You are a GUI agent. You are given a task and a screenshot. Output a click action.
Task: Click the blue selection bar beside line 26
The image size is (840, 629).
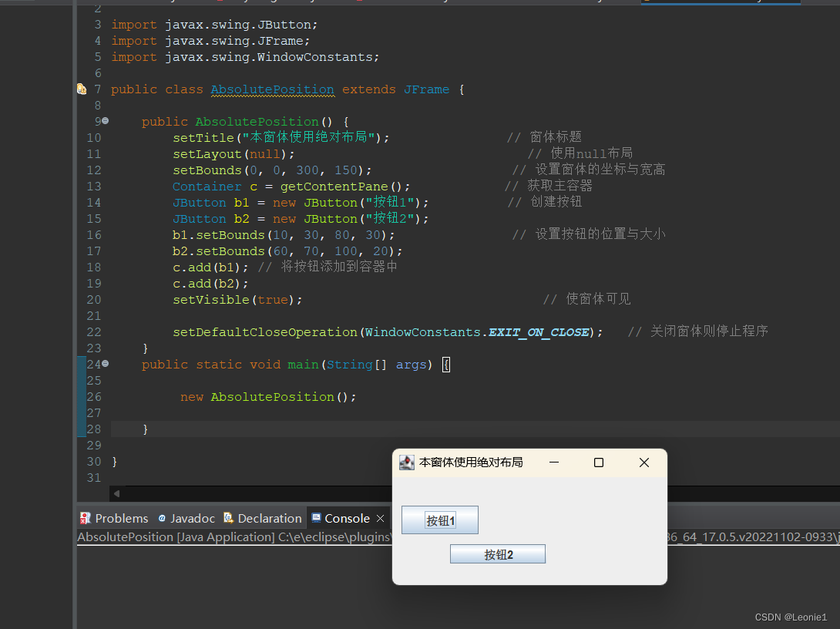pyautogui.click(x=82, y=396)
